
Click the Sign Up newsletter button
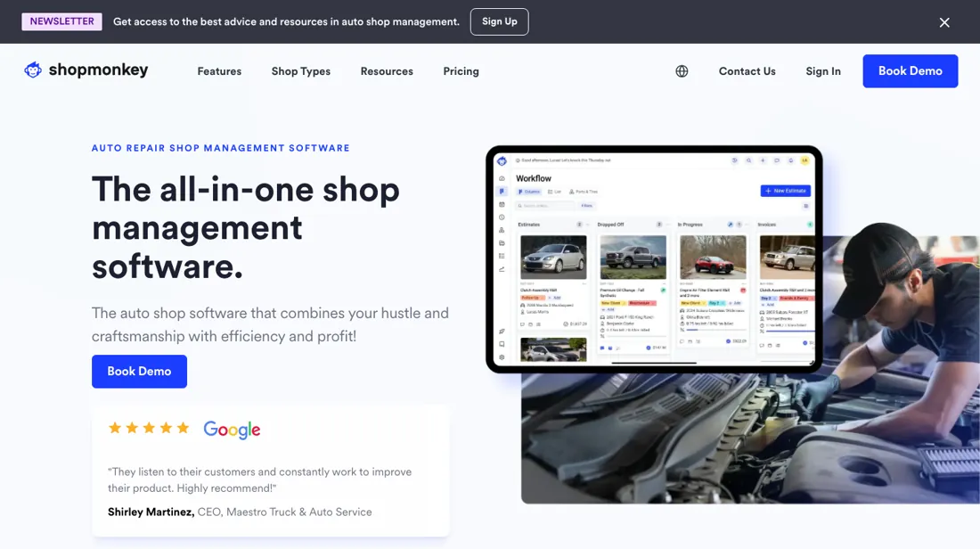point(500,22)
